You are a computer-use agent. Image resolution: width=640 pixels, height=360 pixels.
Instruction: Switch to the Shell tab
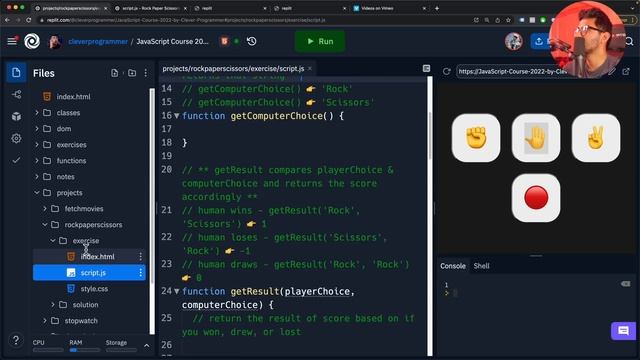[x=481, y=266]
